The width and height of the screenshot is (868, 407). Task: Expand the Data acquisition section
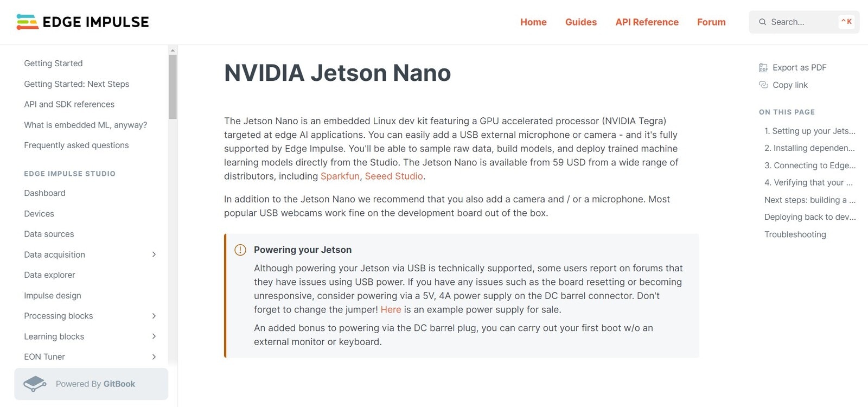pyautogui.click(x=154, y=255)
